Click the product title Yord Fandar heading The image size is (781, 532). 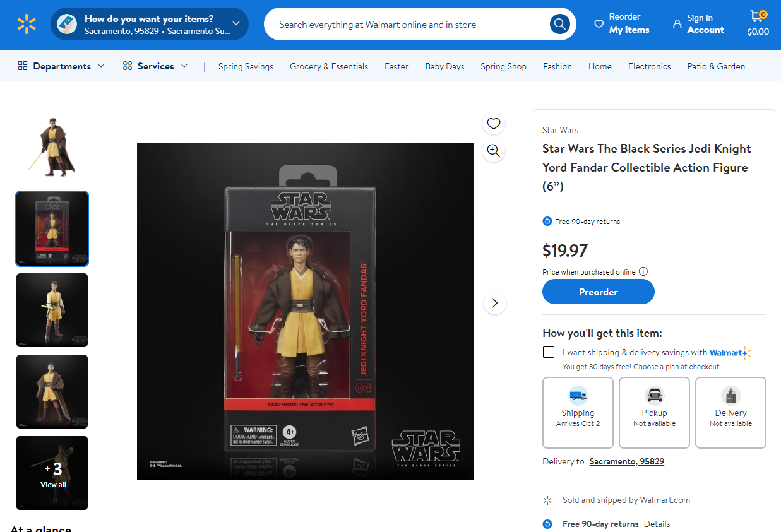(647, 167)
